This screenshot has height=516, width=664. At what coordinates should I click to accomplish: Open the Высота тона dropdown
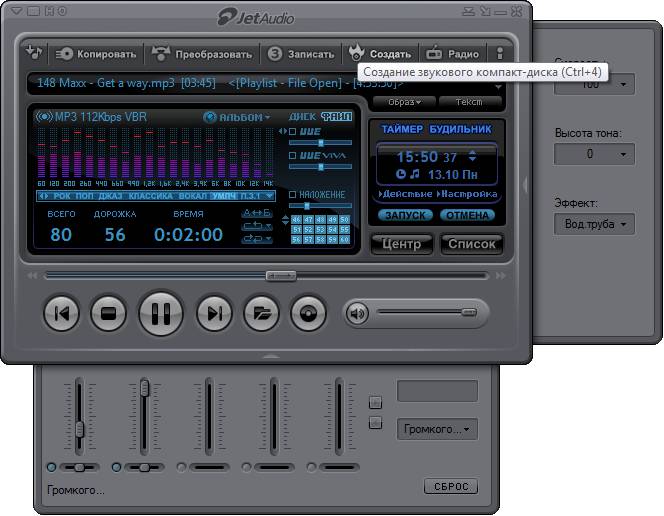click(x=594, y=154)
